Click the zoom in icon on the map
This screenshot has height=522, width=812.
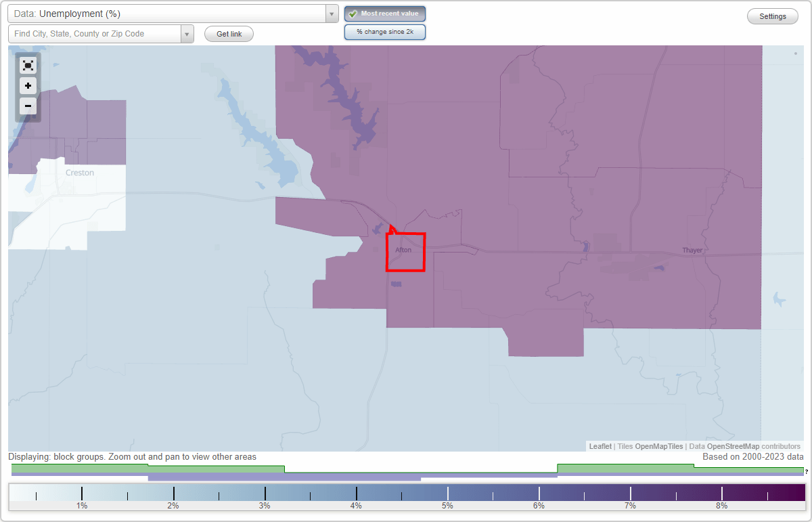28,86
